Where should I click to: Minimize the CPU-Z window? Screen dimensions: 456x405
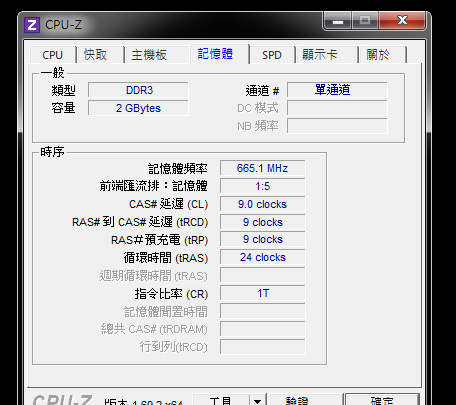pos(338,21)
